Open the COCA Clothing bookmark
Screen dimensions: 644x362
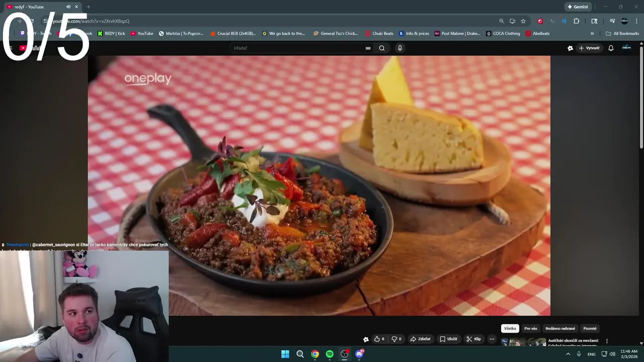(503, 34)
